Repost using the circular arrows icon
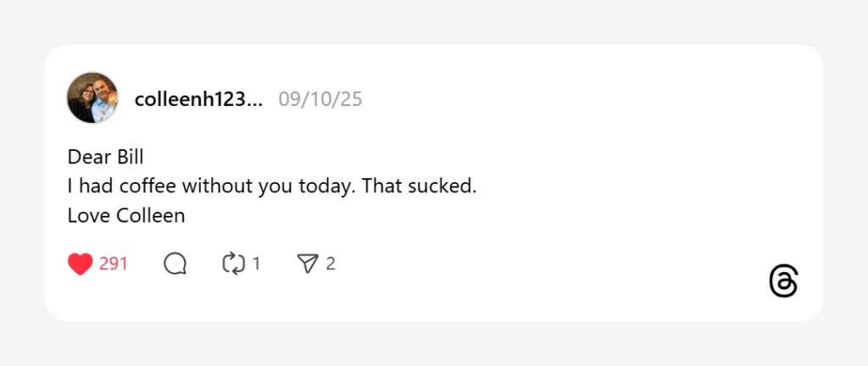The image size is (868, 366). click(x=233, y=264)
